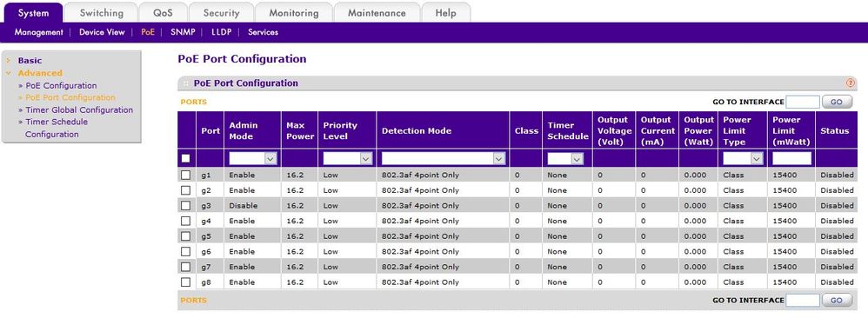Screen dimensions: 868x318
Task: Select the header checkbox for all ports
Action: [186, 159]
